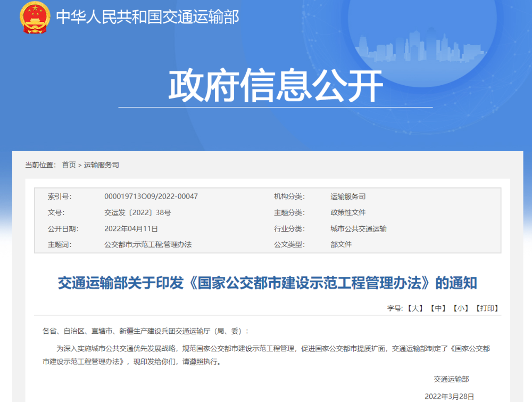Click the document title about 国家公交都市建设示范工程管理办法
Viewport: 532px width, 402px height.
tap(267, 283)
